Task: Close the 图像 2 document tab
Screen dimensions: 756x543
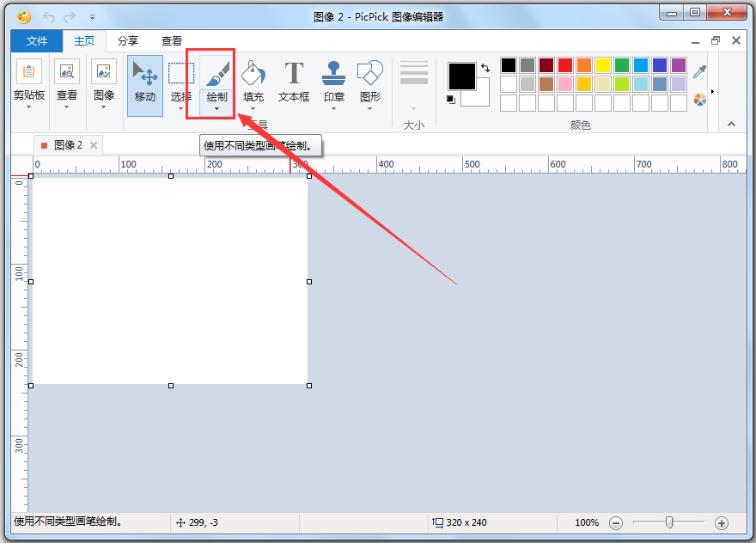Action: click(94, 145)
